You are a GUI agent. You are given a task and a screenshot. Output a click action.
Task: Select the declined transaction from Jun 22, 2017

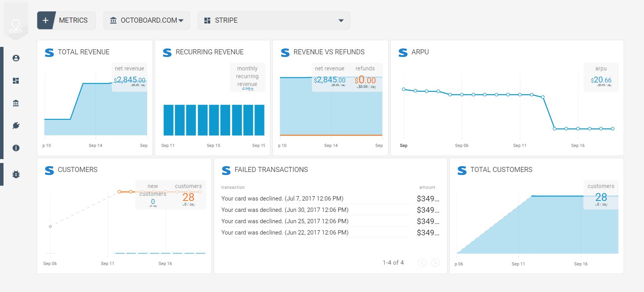pyautogui.click(x=285, y=233)
